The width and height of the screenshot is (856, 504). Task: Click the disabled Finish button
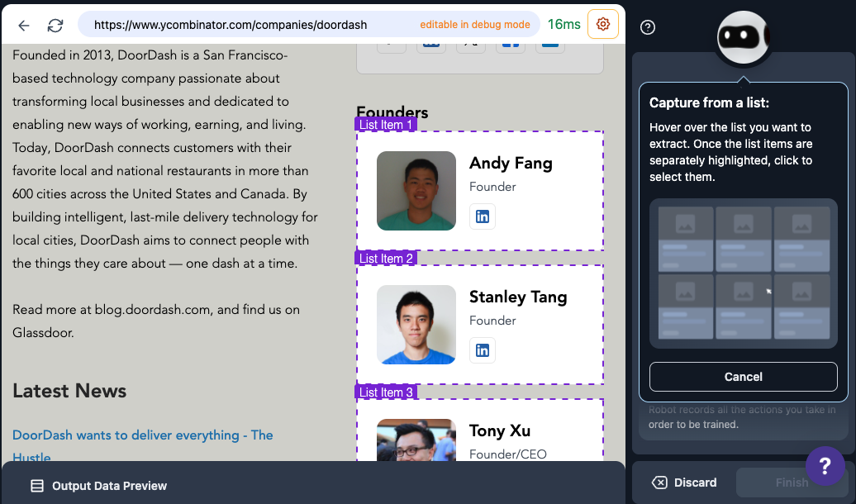(x=792, y=483)
